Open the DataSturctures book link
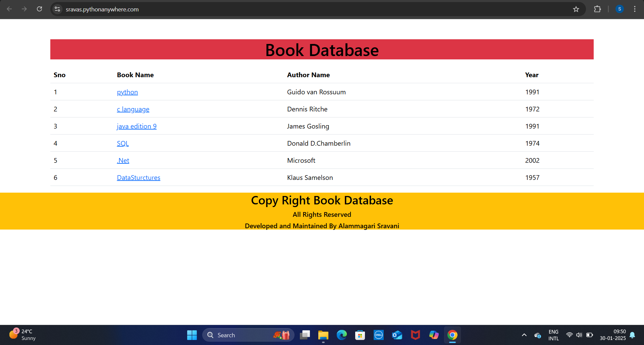The width and height of the screenshot is (644, 345). tap(139, 178)
